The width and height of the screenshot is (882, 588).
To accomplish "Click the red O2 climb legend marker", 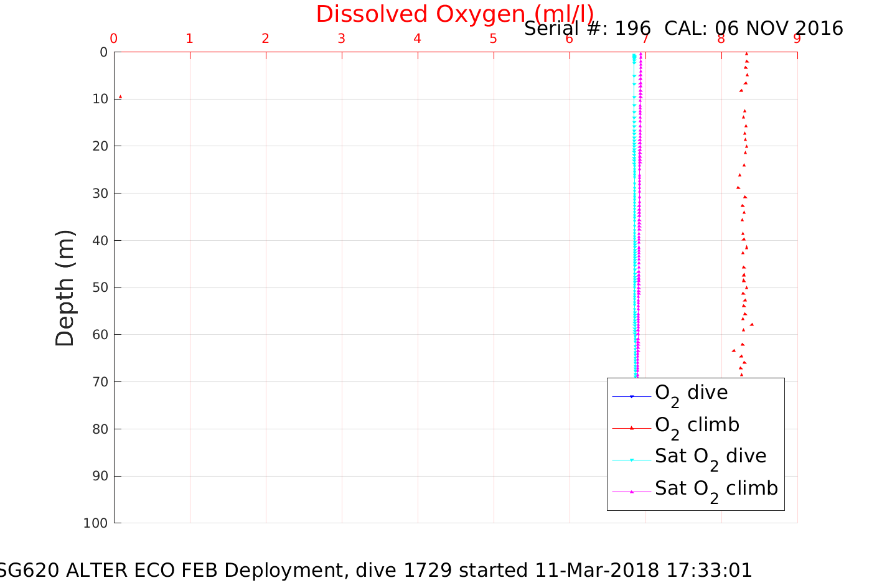I will click(631, 428).
